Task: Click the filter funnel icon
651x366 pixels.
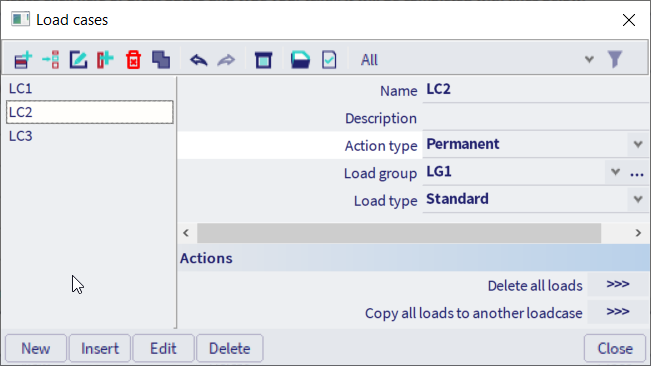Action: [x=615, y=59]
